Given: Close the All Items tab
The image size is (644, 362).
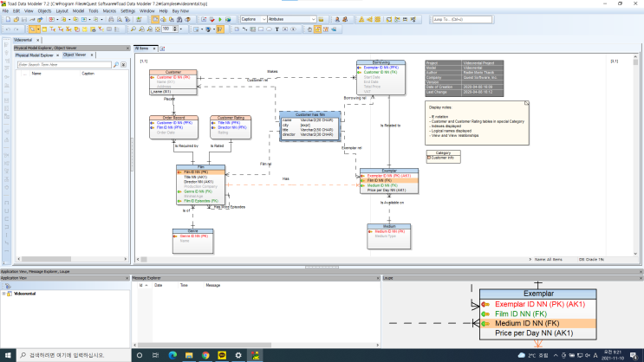Looking at the screenshot, I should [x=153, y=48].
